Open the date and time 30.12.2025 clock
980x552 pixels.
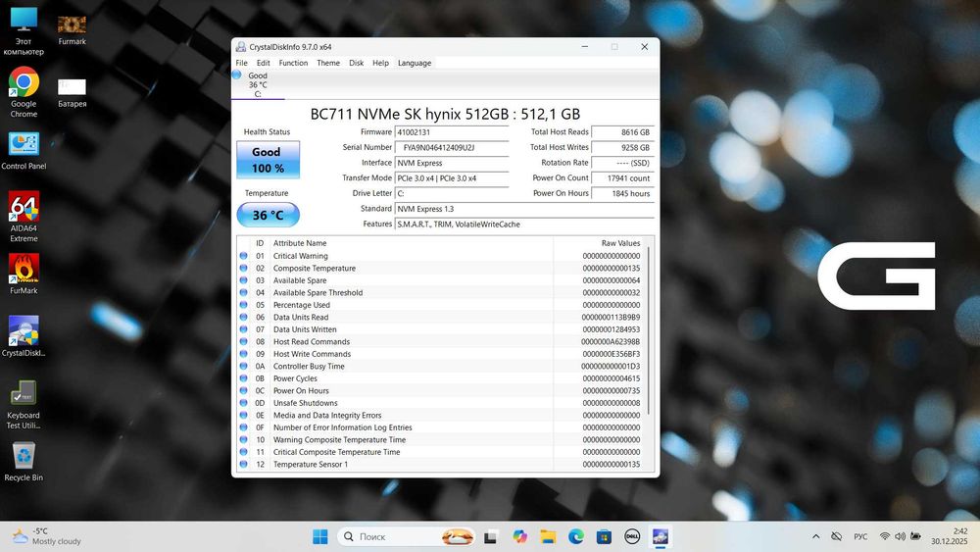click(949, 536)
